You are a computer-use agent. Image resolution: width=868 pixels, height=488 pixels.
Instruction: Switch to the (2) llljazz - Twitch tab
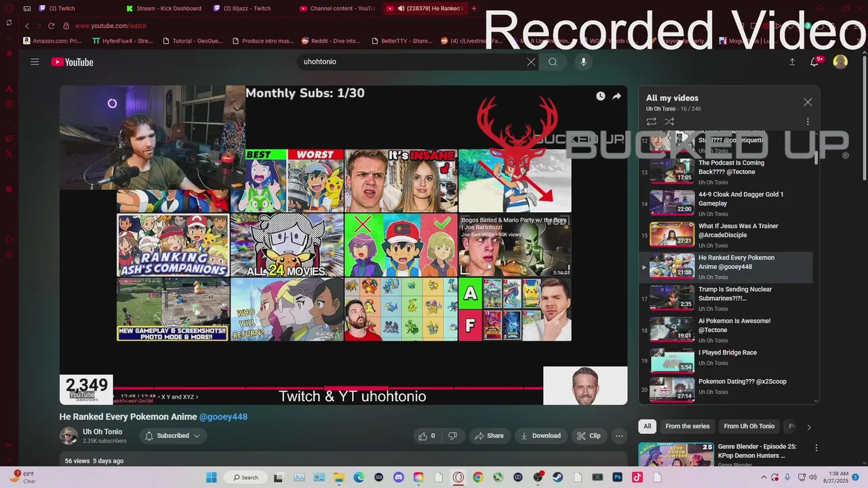[x=247, y=8]
